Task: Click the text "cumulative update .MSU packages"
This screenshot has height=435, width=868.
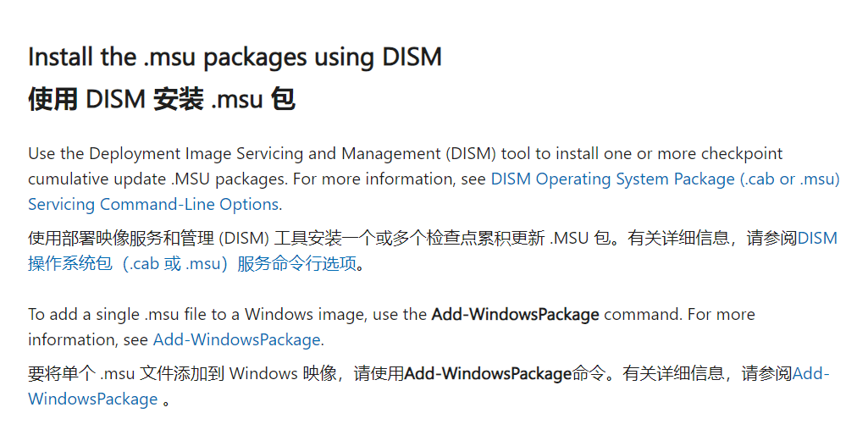Action: click(x=158, y=179)
